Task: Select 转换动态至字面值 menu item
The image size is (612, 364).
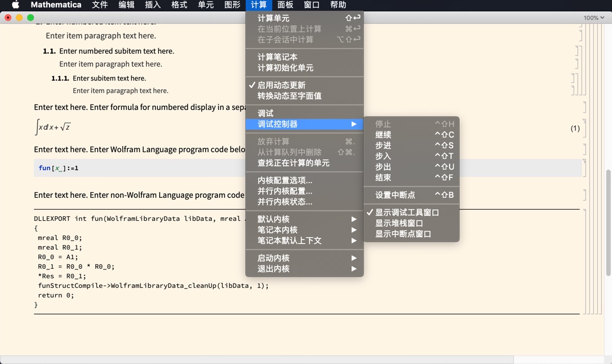Action: 304,96
